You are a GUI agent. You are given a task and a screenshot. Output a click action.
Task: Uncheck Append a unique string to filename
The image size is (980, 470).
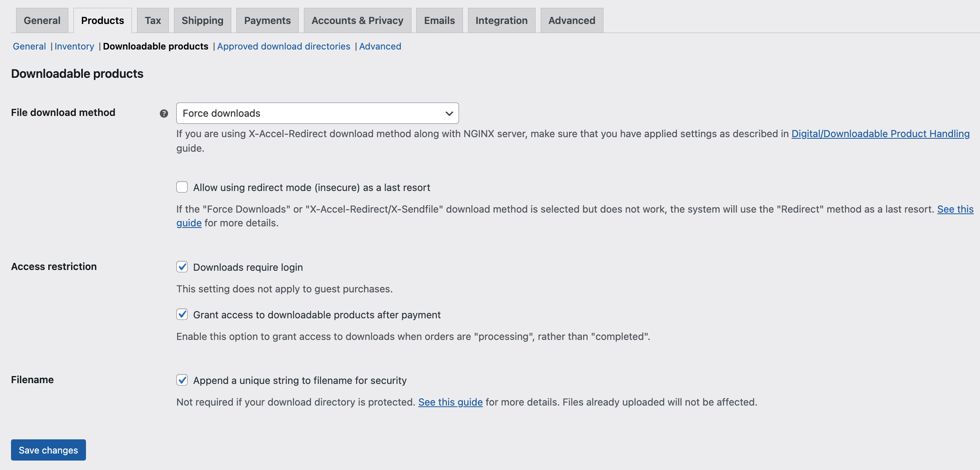[x=182, y=380]
